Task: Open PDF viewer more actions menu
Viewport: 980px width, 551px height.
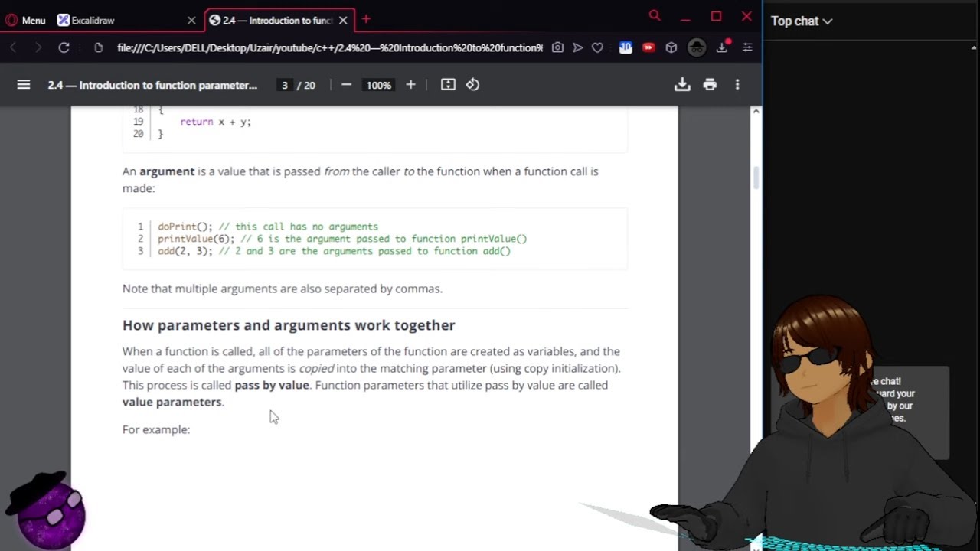Action: pos(737,85)
